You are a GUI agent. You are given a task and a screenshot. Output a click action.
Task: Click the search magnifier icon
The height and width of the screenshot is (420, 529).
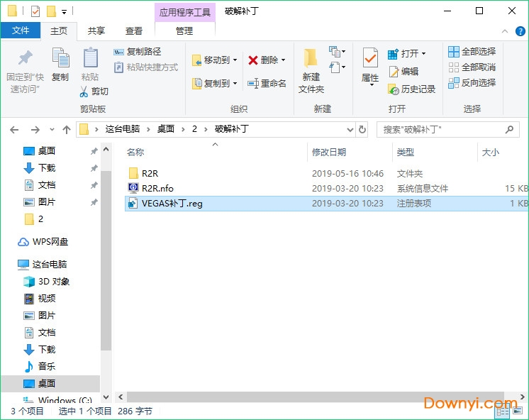[509, 129]
